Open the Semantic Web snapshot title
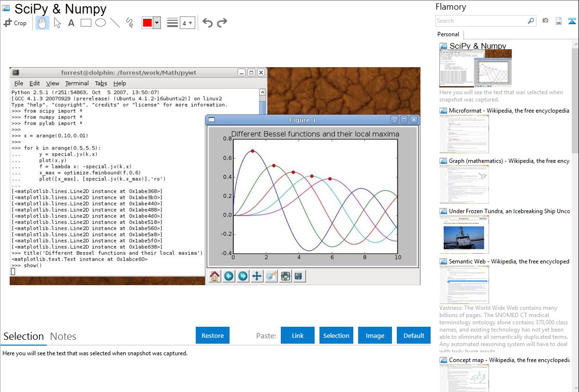Screen dimensions: 579x392 (x=509, y=261)
